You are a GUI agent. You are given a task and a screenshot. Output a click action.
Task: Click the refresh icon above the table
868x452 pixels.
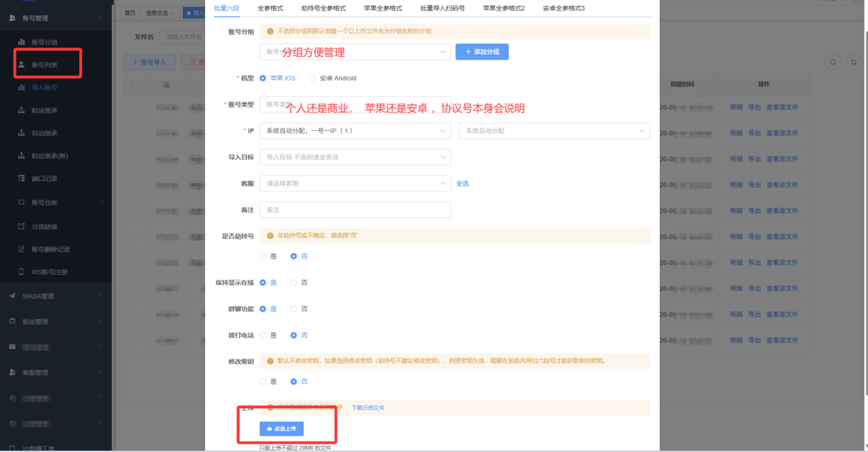point(853,62)
